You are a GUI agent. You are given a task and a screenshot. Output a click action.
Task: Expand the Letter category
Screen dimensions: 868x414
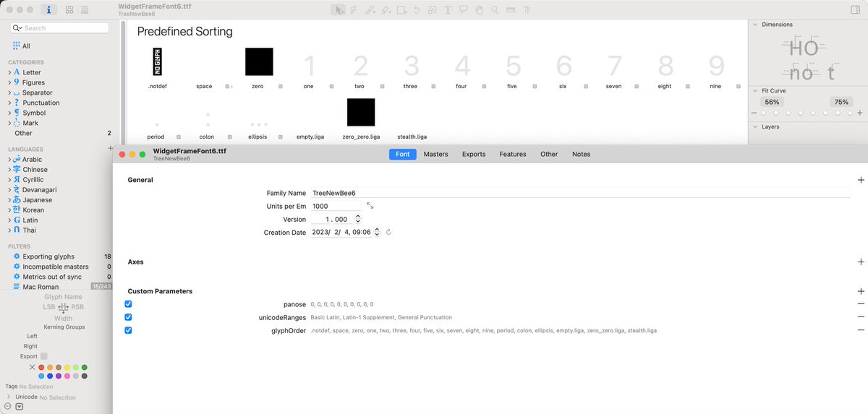coord(9,72)
